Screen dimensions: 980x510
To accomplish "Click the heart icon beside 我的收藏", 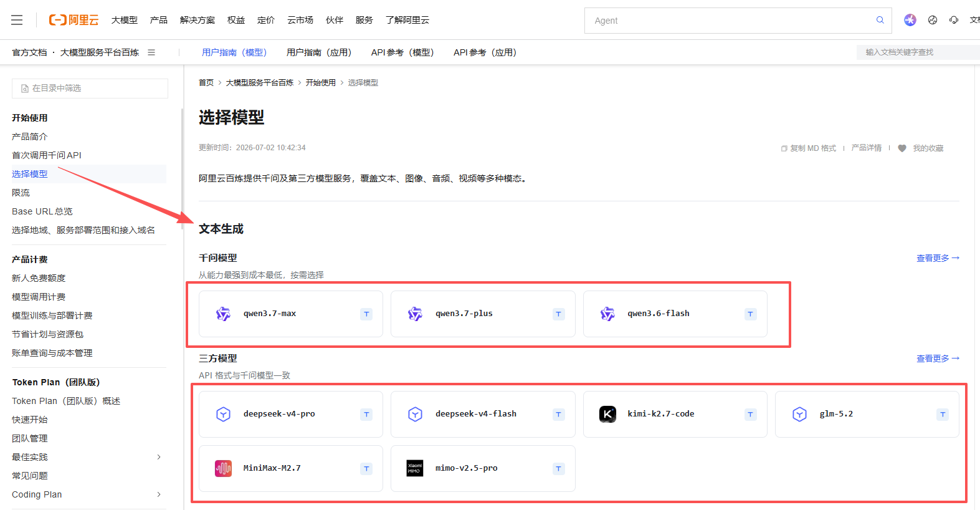I will click(x=902, y=148).
